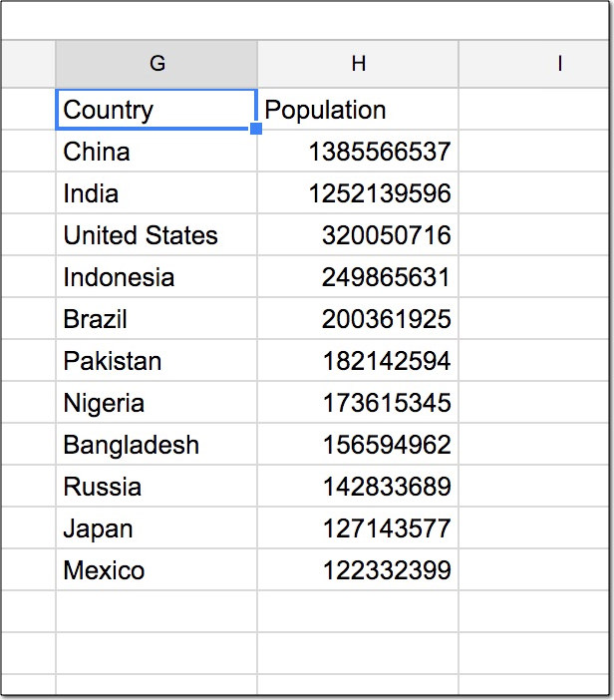Click the cell containing 249865631
This screenshot has width=614, height=700.
pos(358,277)
